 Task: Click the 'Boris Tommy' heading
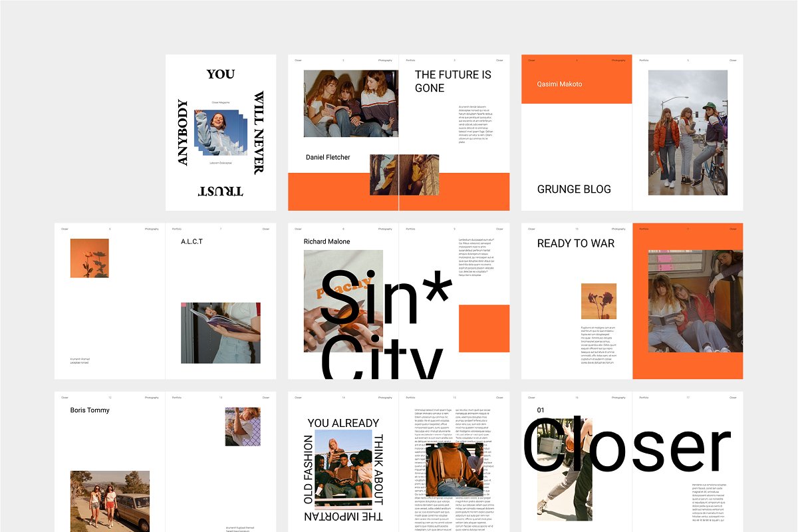90,410
